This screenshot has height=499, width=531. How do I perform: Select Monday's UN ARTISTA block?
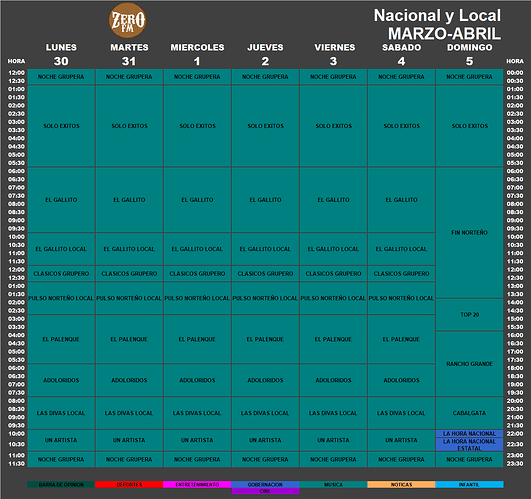click(x=61, y=440)
